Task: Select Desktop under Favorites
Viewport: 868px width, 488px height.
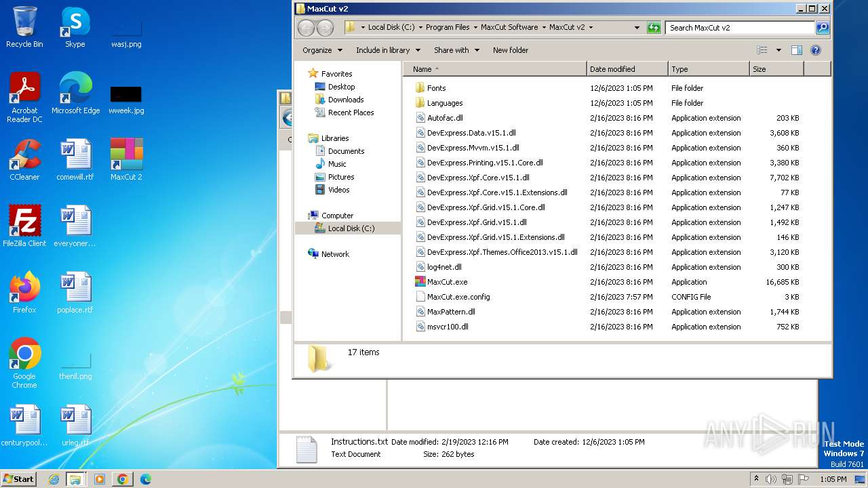Action: coord(341,87)
